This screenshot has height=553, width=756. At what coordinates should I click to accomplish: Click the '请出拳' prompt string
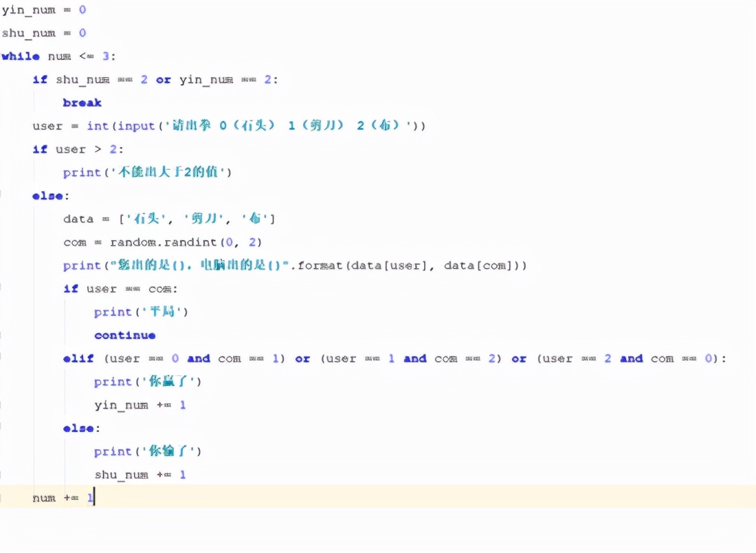[192, 125]
